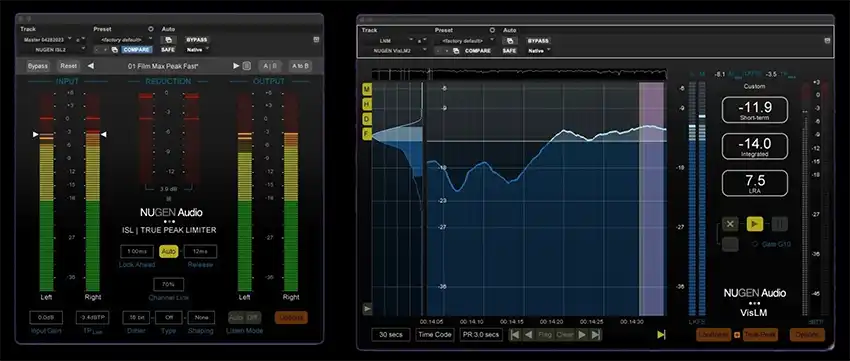The width and height of the screenshot is (850, 361).
Task: Click the orange Options button in ISL
Action: click(291, 317)
